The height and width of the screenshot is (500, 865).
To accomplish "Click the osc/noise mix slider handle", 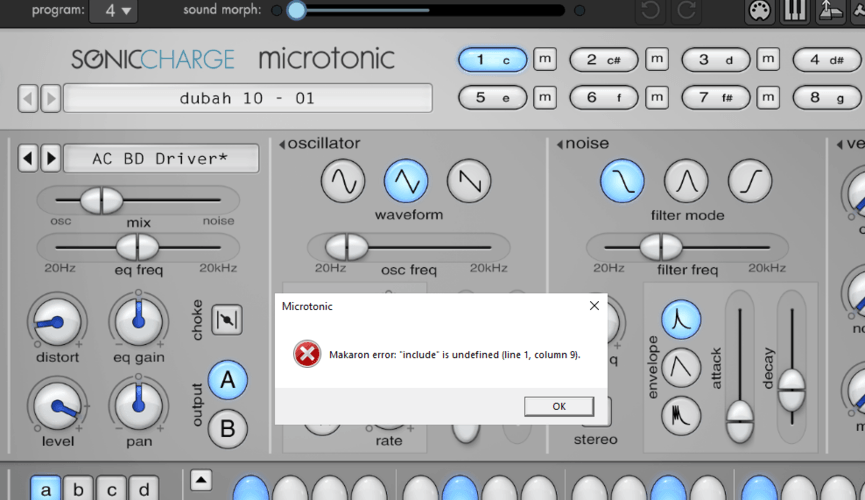I will (102, 200).
